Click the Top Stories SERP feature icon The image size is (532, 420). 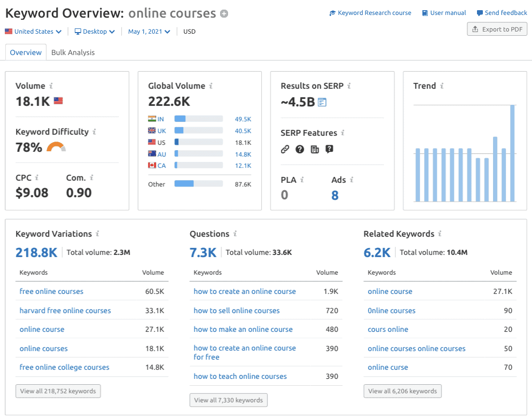pos(315,149)
